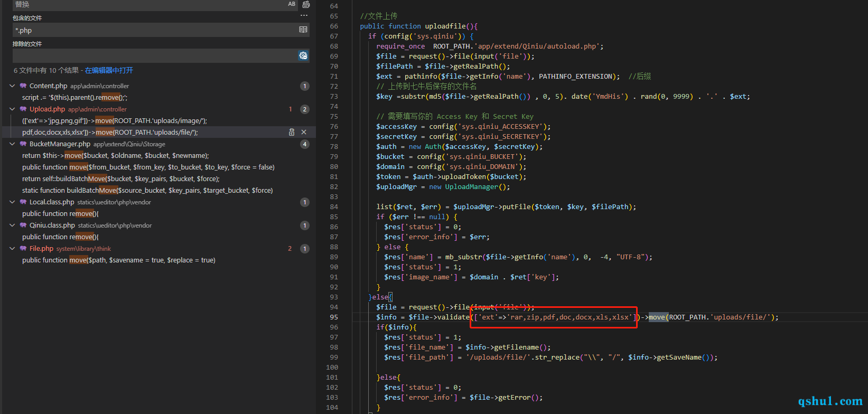Toggle use exclude settings and ignore files
868x414 pixels.
303,55
